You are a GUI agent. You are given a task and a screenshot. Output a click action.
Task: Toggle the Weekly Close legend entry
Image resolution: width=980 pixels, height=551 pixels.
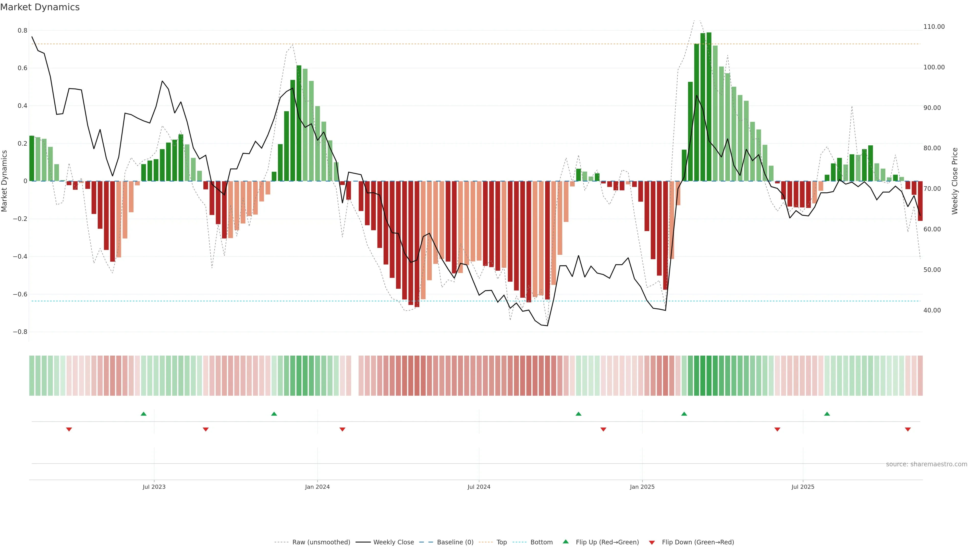[393, 542]
